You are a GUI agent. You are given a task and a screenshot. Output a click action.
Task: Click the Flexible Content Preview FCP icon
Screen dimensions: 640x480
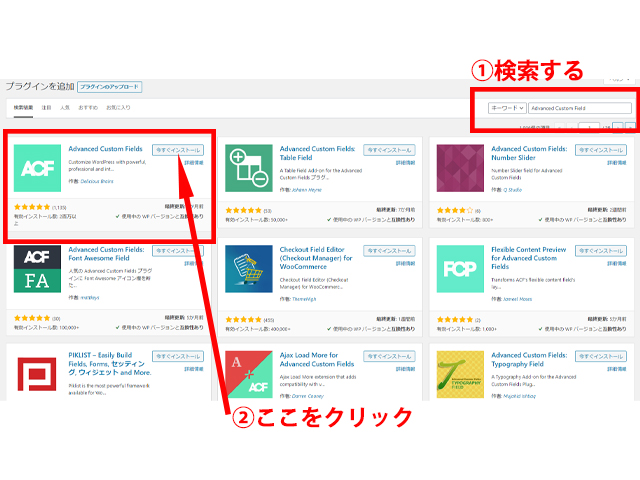click(460, 269)
